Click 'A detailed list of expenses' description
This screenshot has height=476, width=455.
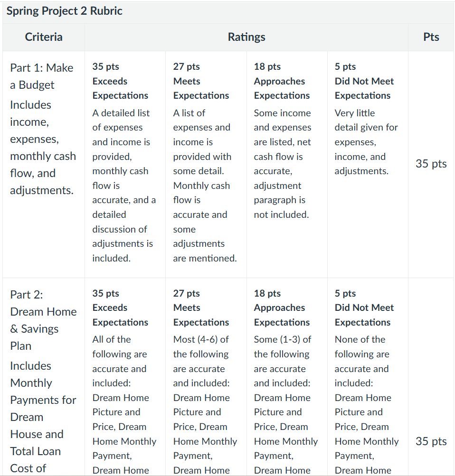click(124, 186)
